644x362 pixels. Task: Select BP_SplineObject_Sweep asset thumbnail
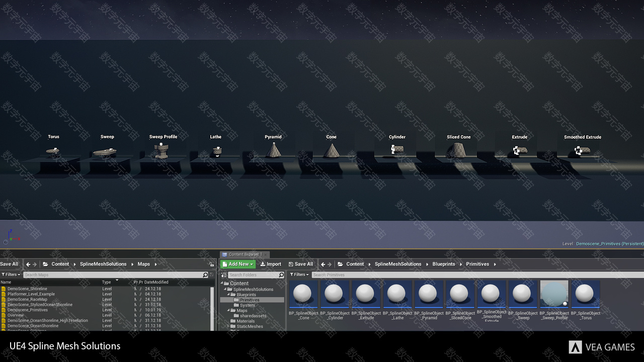[523, 294]
